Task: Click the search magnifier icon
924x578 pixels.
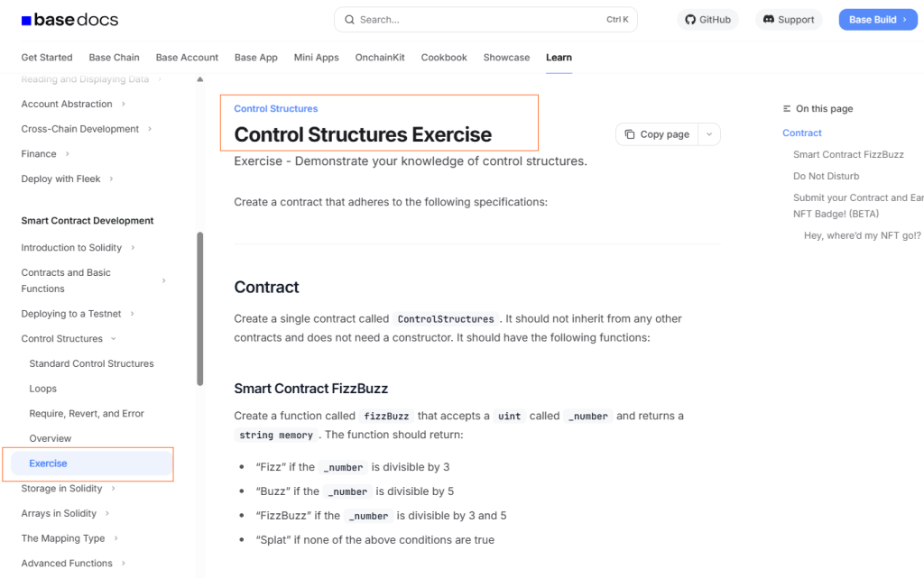Action: coord(349,20)
